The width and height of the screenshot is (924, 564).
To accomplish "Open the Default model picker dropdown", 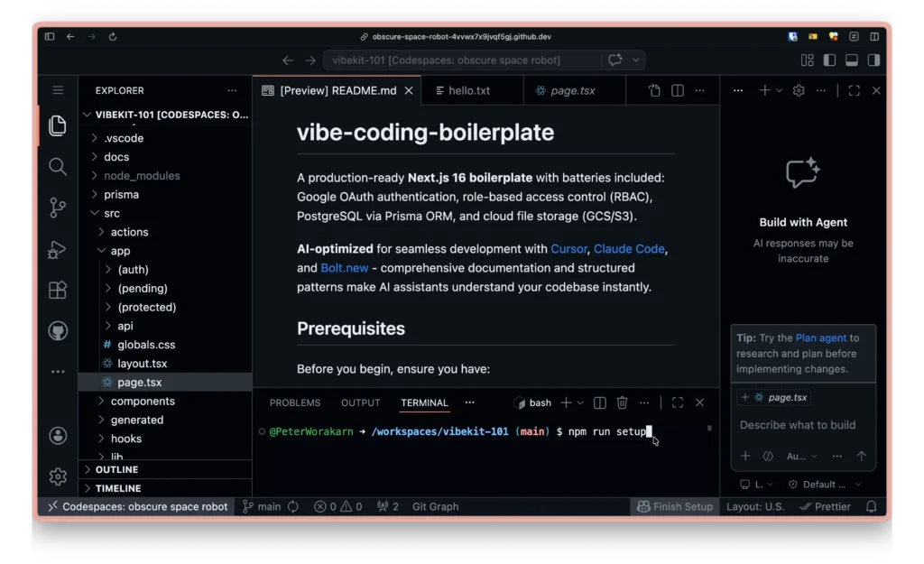I will pos(825,485).
